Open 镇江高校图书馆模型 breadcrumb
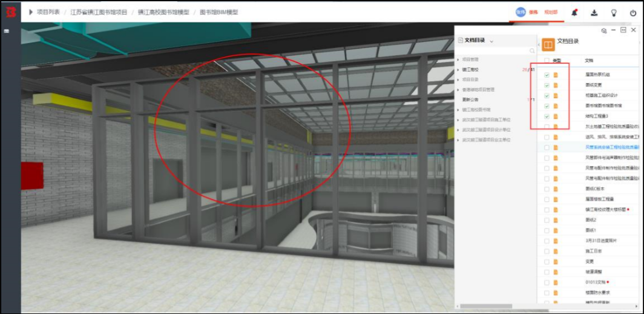 pyautogui.click(x=163, y=12)
